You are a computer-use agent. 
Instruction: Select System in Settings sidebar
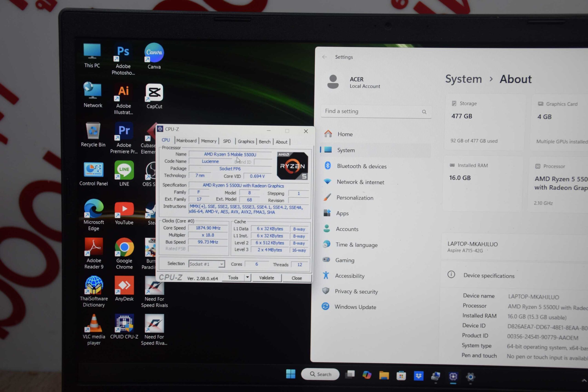pos(375,150)
